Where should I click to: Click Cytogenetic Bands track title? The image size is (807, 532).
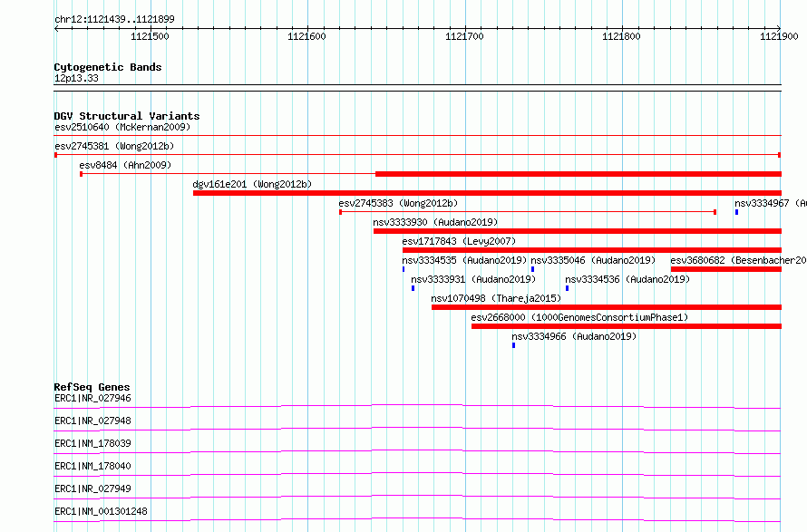tap(108, 67)
